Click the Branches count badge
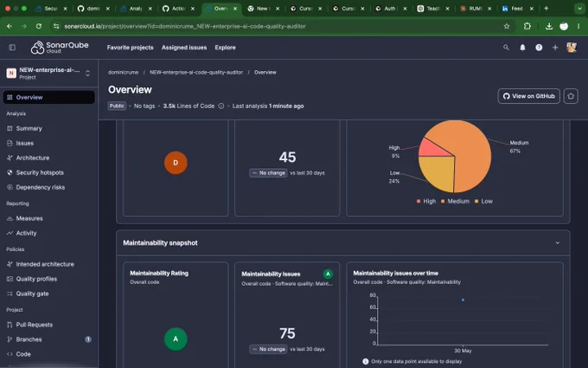The image size is (588, 368). (87, 339)
